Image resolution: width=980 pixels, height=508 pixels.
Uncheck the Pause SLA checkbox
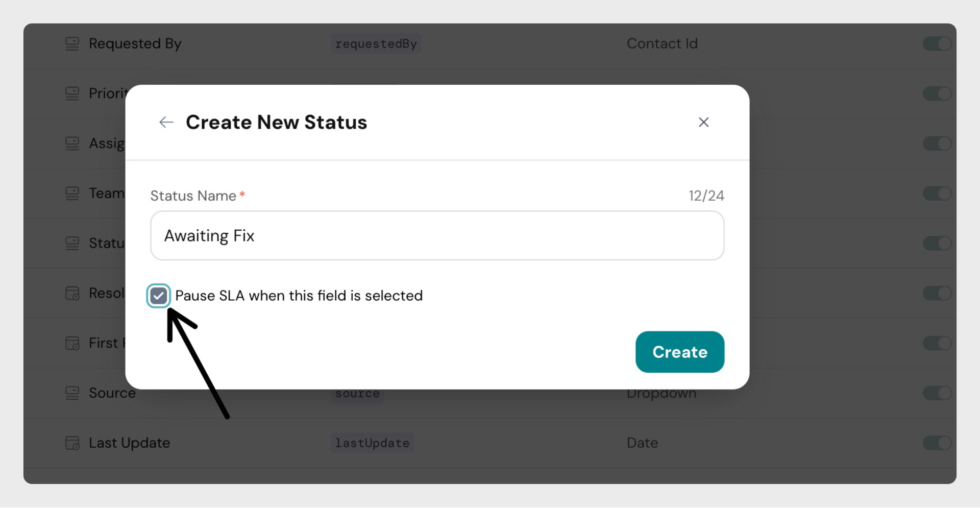pos(158,296)
